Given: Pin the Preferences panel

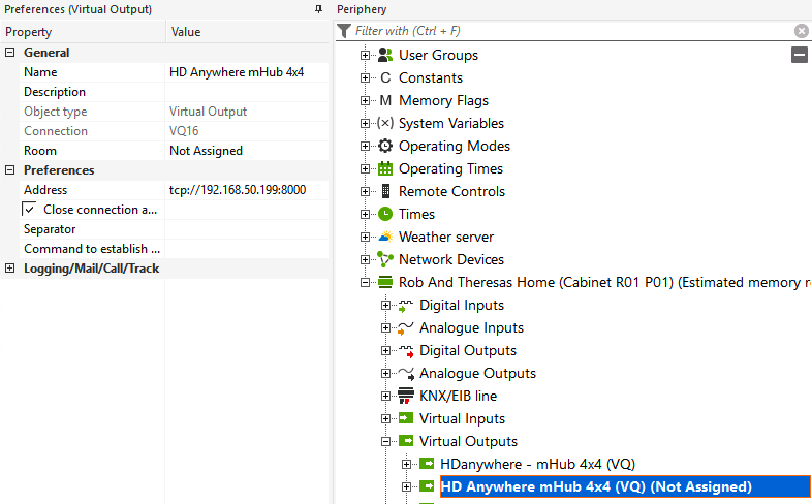Looking at the screenshot, I should click(319, 9).
